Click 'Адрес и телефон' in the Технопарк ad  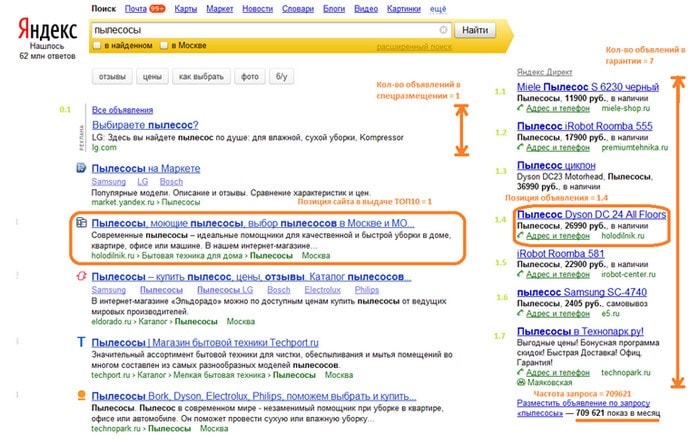(x=558, y=372)
